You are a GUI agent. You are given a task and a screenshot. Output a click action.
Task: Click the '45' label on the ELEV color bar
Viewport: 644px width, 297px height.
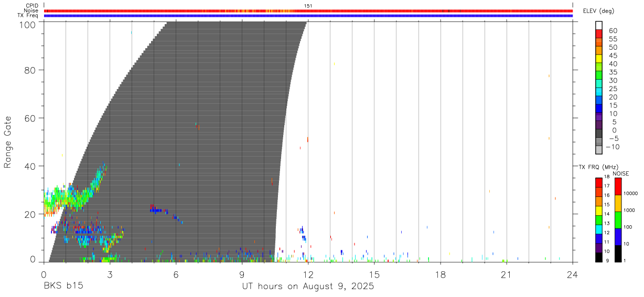click(x=612, y=56)
